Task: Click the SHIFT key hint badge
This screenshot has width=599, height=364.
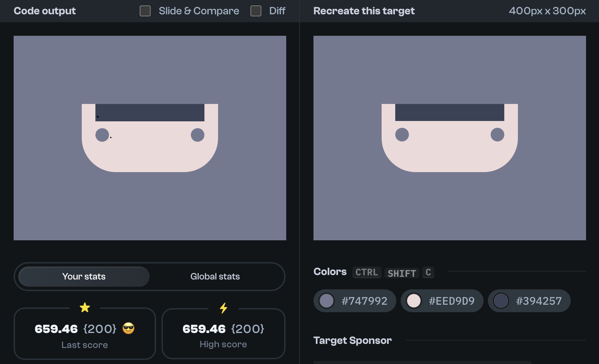Action: 402,273
